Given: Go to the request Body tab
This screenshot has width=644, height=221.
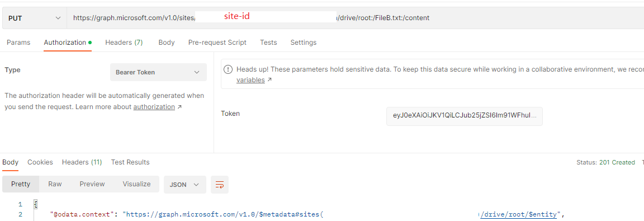Looking at the screenshot, I should click(x=167, y=43).
